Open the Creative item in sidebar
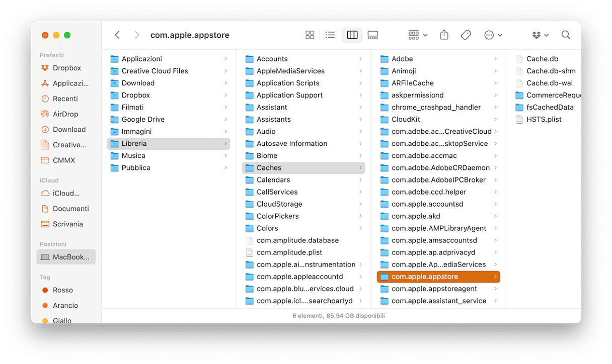 tap(66, 145)
